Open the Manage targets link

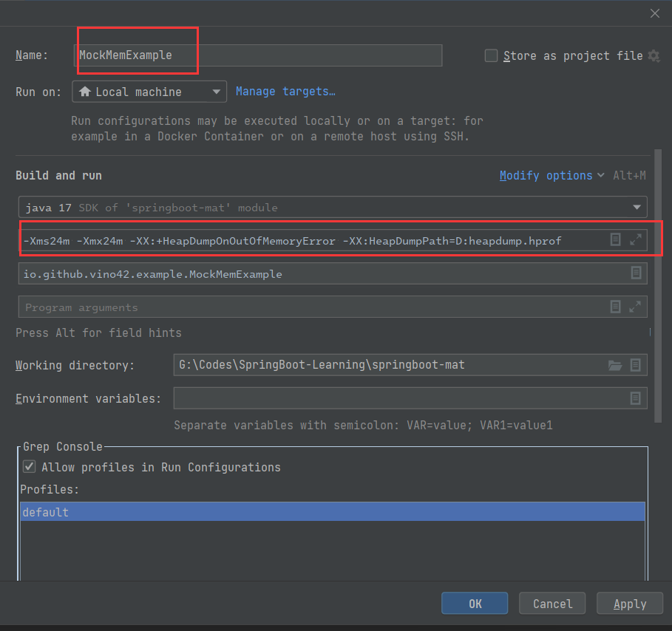285,92
